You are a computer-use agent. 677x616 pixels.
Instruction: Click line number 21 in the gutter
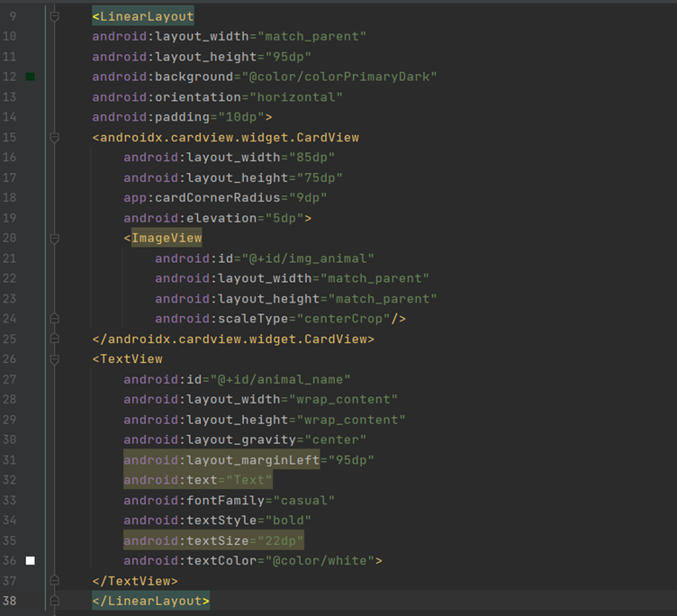coord(9,258)
